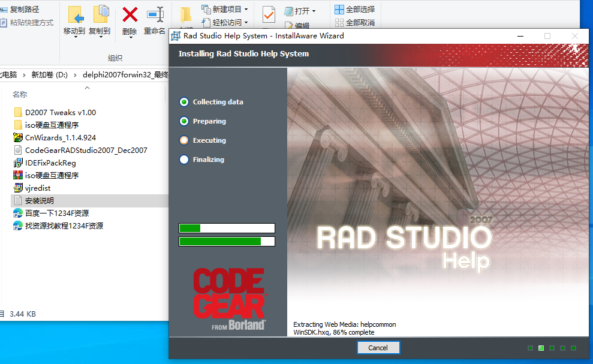Click the Rad Studio wizard title icon
Viewport: 593px width, 364px height.
coord(176,36)
